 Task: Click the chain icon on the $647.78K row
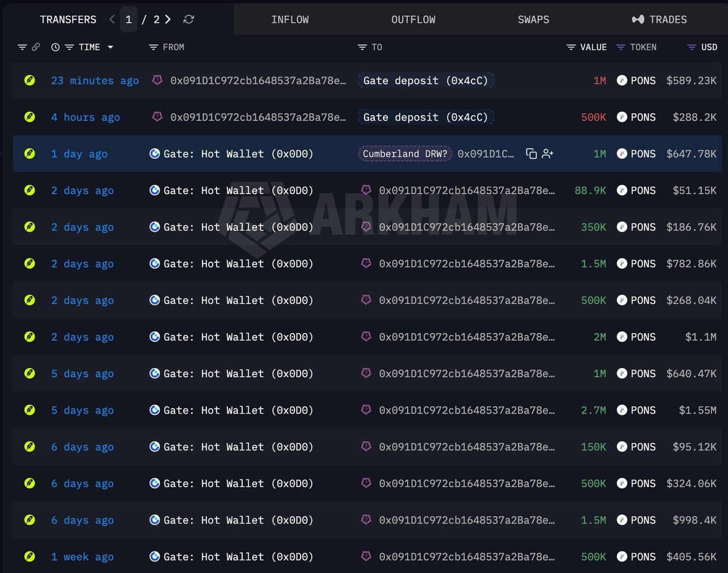point(30,154)
